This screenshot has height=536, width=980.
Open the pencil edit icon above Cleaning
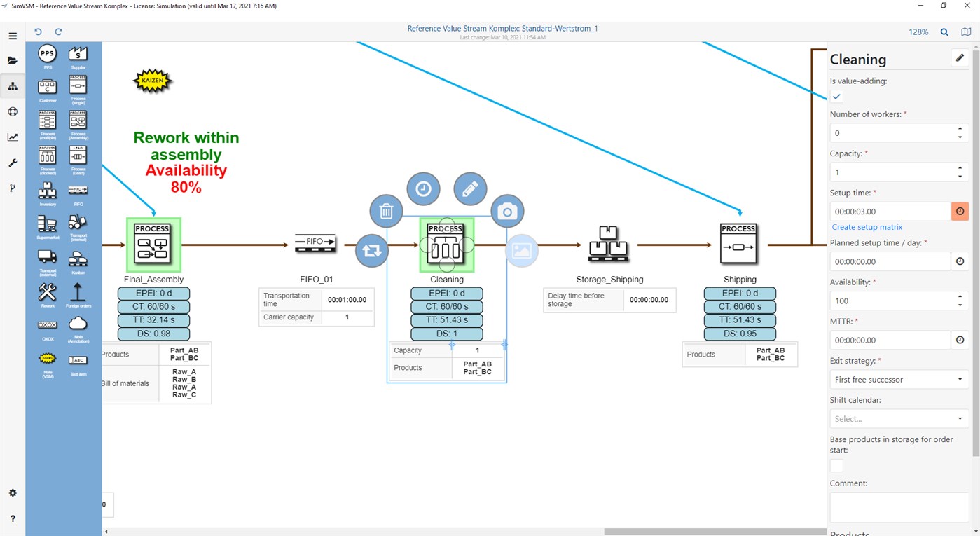point(469,188)
